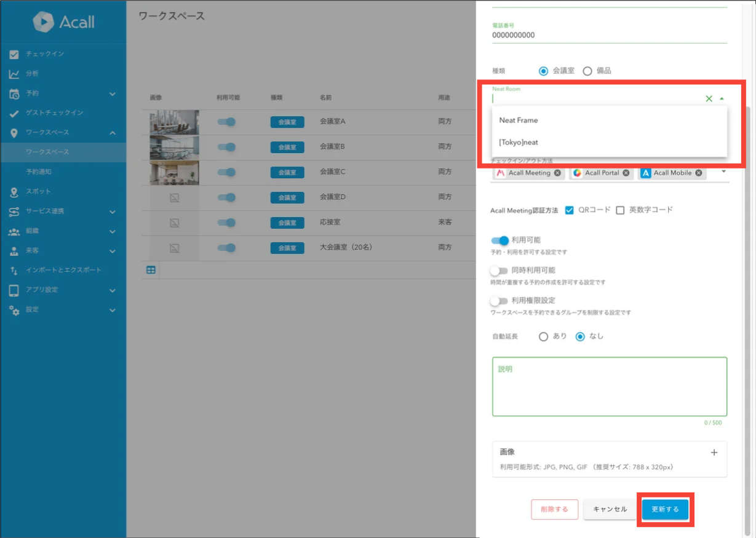The height and width of the screenshot is (538, 756).
Task: Click no-image placeholder icon for 大会議室（20名）
Action: tap(174, 248)
